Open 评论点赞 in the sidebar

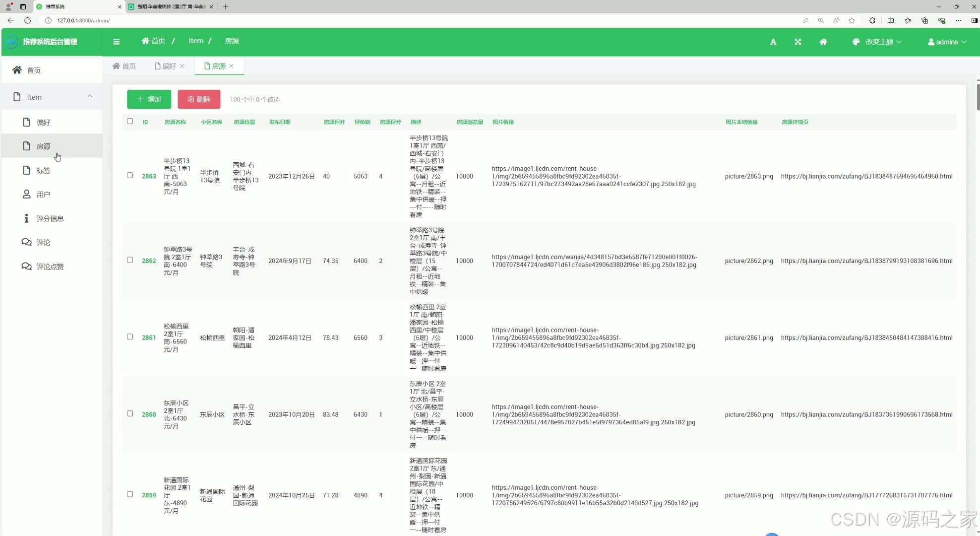pos(50,267)
